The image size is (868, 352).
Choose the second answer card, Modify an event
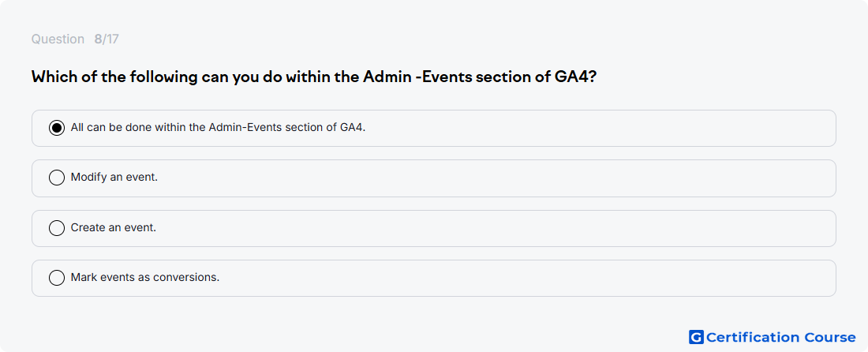click(x=433, y=178)
